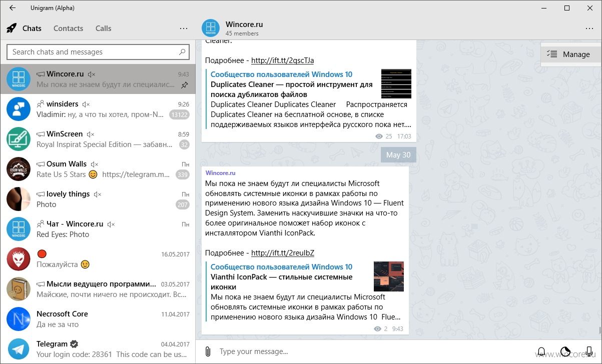Open the Necrosoft Core chat
The image size is (602, 364).
(x=98, y=319)
